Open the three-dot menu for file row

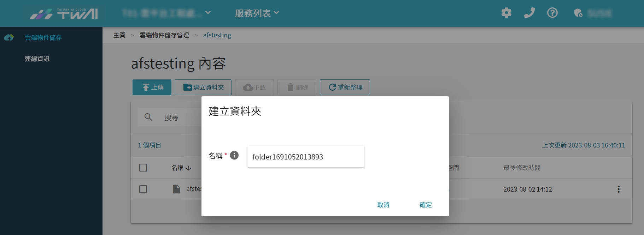click(x=619, y=189)
